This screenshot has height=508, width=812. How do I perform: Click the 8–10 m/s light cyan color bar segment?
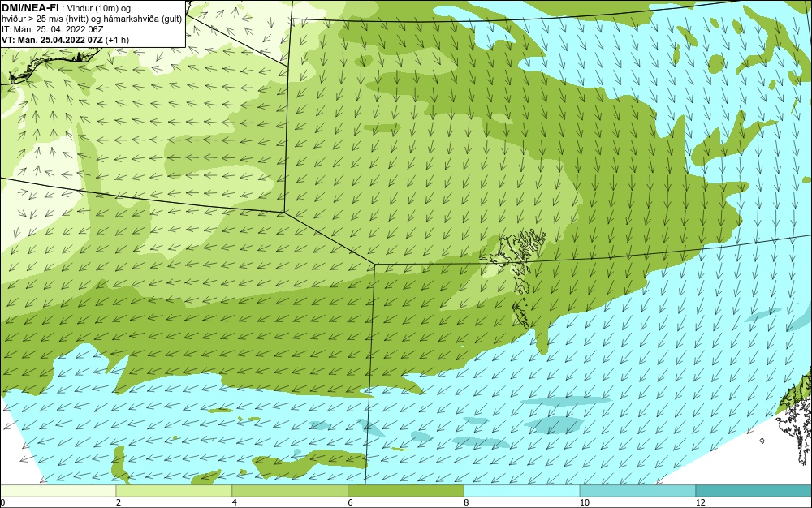(x=522, y=491)
